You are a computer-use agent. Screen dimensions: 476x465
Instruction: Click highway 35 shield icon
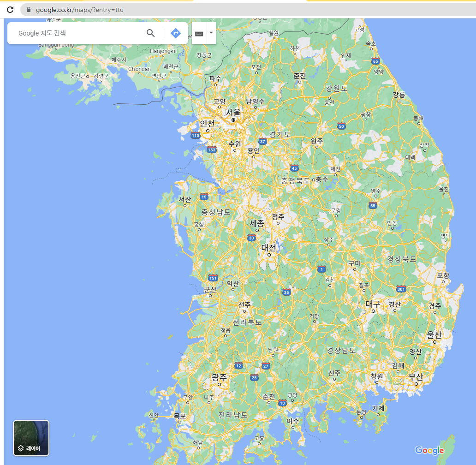pos(286,292)
